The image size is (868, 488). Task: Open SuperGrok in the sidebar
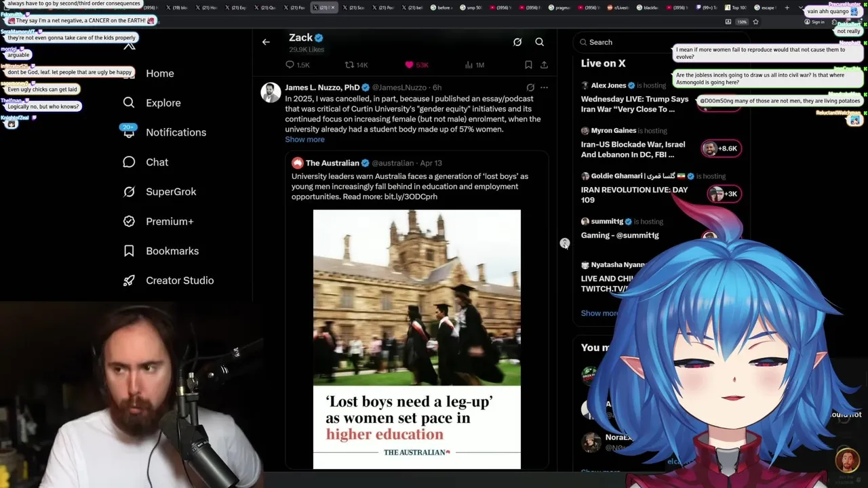[x=171, y=192]
